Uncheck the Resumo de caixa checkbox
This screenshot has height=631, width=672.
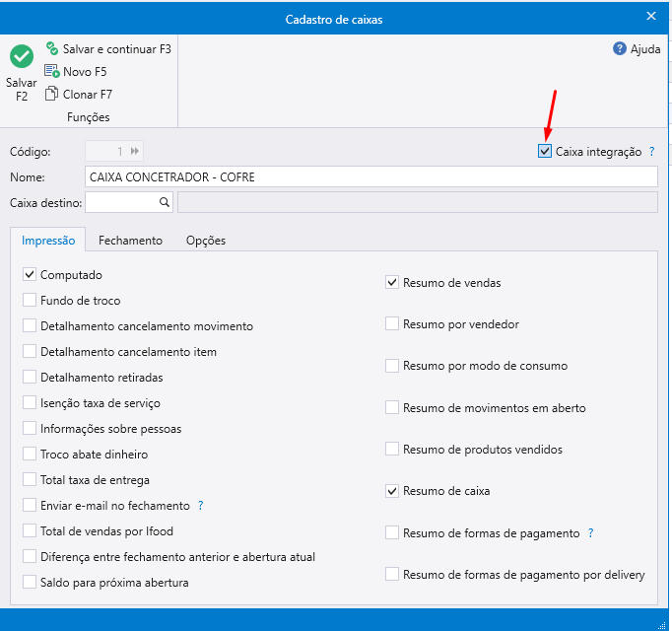pos(392,490)
